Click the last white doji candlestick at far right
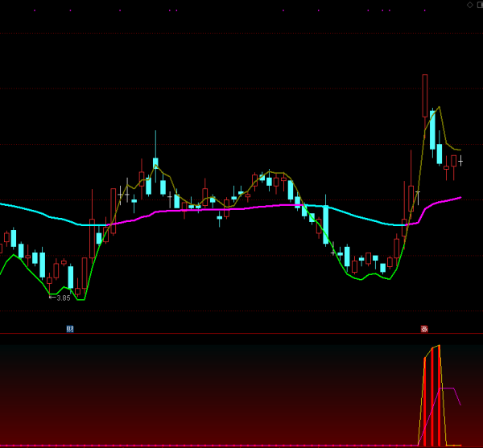Viewport: 483px width, 448px height. click(460, 161)
